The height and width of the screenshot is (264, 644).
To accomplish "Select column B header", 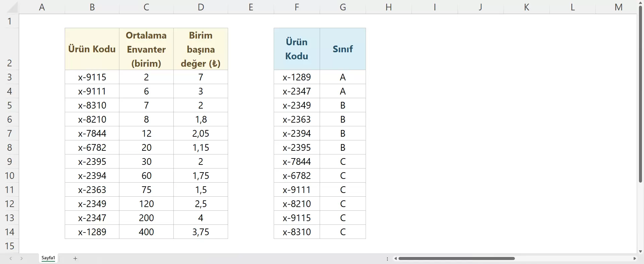I will [92, 7].
